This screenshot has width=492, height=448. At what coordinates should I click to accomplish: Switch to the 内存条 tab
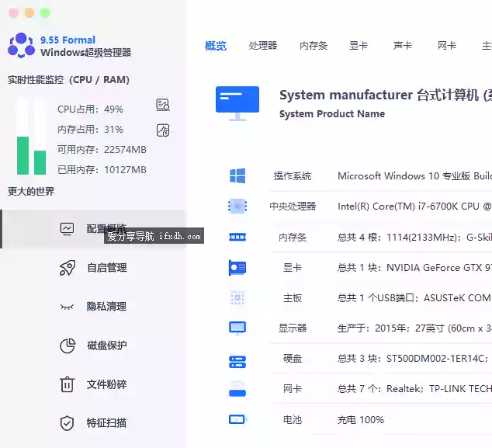(314, 46)
